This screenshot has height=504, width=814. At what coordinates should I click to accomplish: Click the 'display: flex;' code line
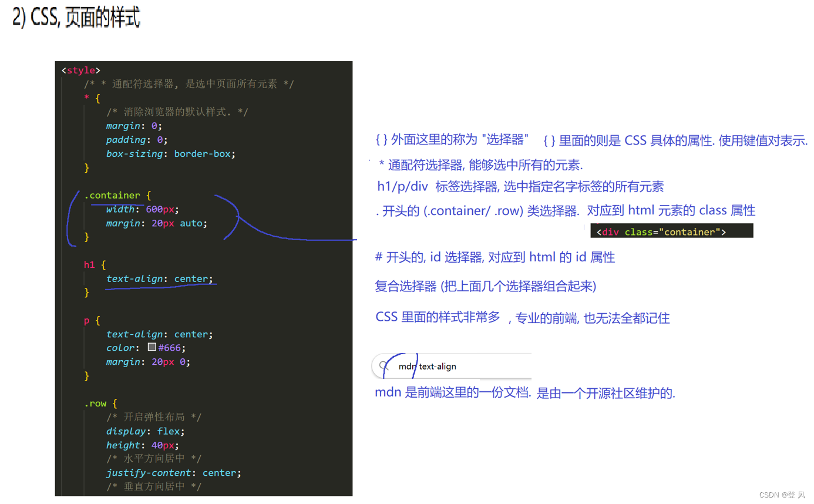coord(146,431)
